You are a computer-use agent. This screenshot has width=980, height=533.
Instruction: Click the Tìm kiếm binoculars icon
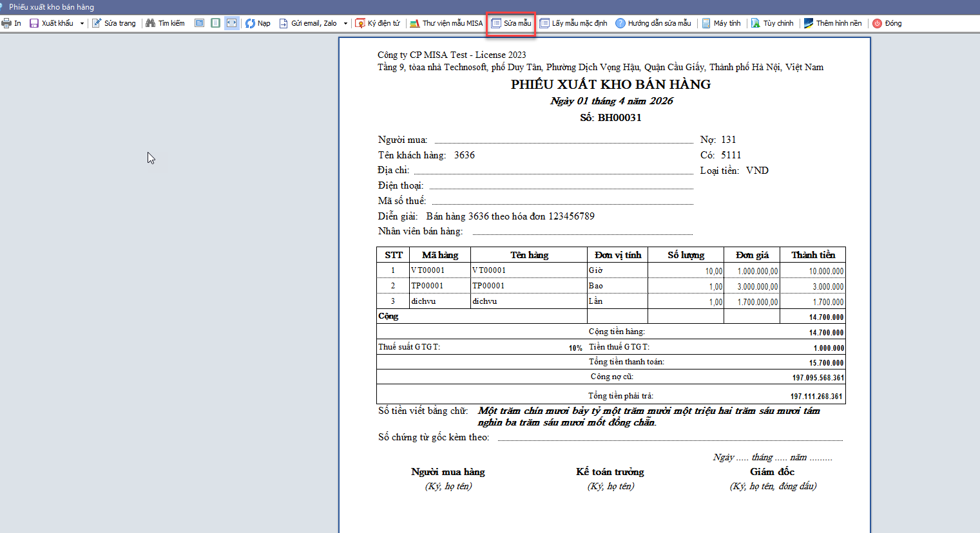pos(151,23)
